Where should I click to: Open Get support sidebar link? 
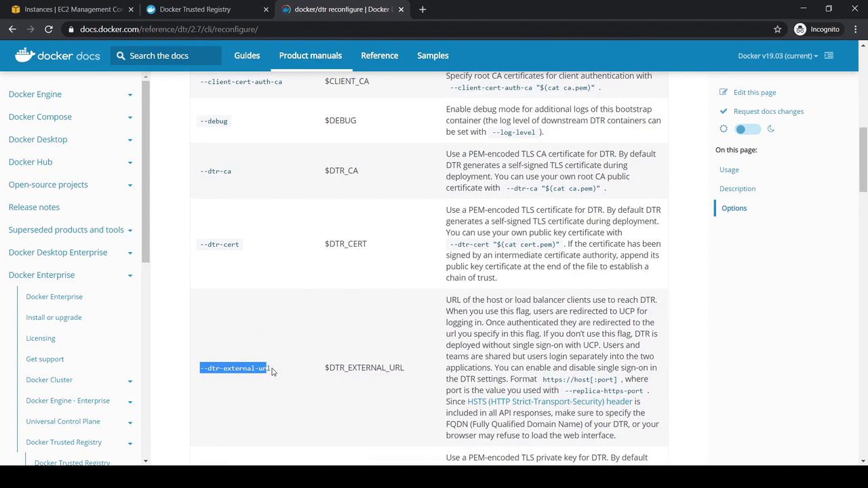(45, 359)
